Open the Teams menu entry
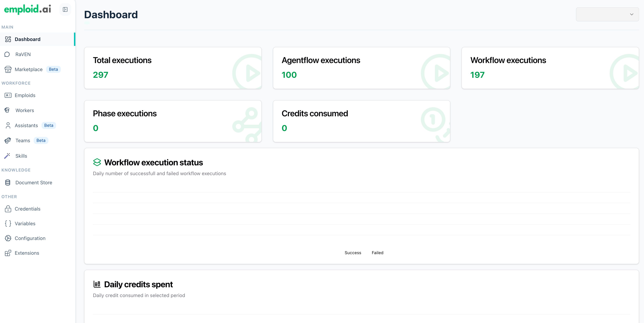 click(x=22, y=140)
